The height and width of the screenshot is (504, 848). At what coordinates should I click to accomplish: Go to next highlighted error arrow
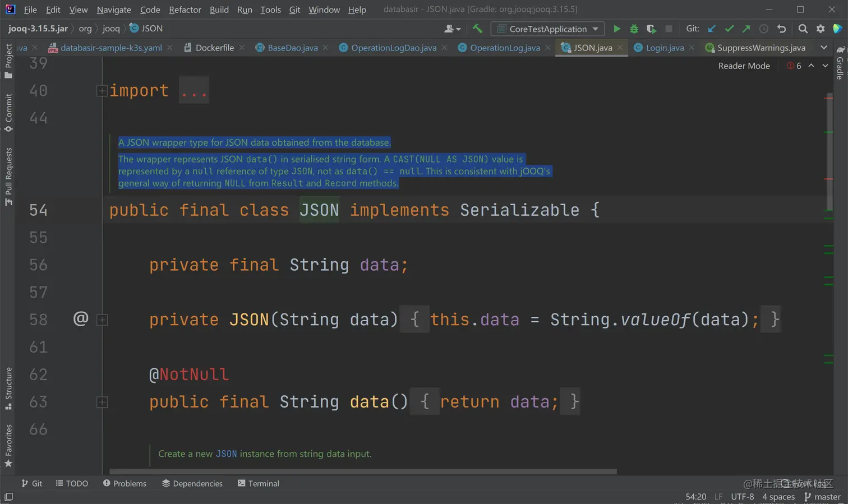(x=825, y=66)
